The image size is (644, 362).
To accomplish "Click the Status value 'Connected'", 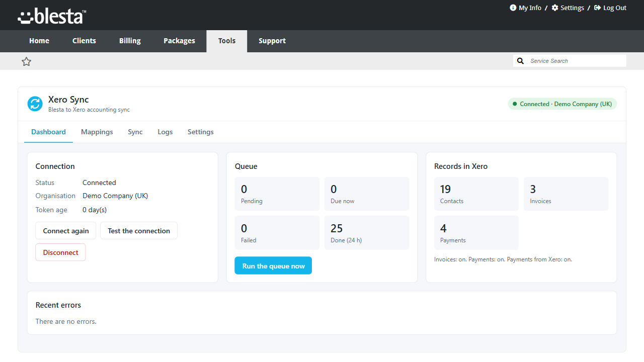I will [x=99, y=183].
